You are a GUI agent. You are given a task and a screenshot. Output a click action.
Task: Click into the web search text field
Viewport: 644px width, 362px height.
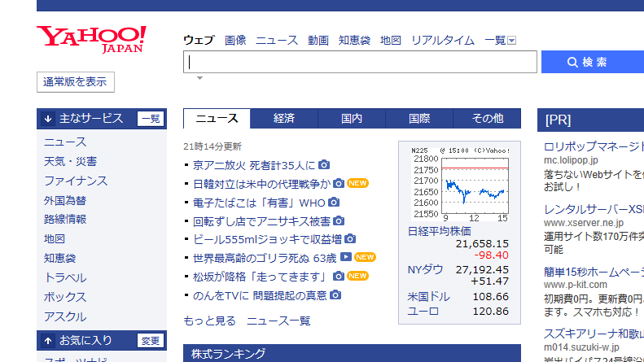click(x=360, y=62)
